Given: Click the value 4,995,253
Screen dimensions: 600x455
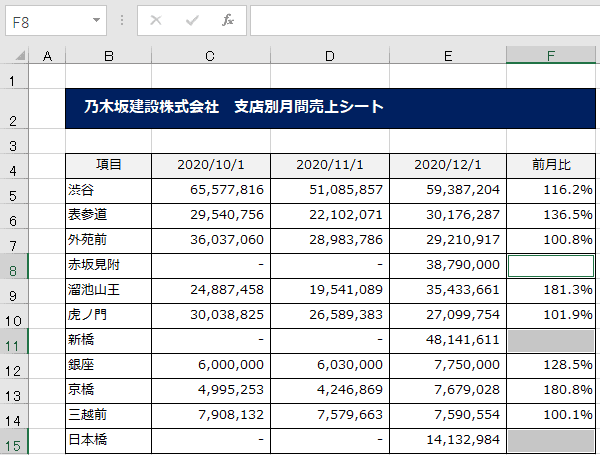Looking at the screenshot, I should 231,390.
